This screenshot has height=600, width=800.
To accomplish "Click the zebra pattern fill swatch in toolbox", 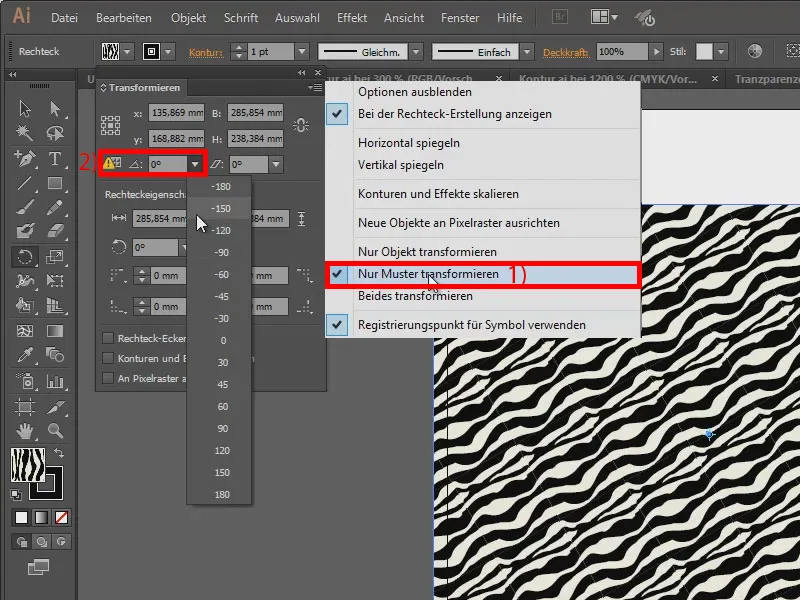I will coord(28,465).
